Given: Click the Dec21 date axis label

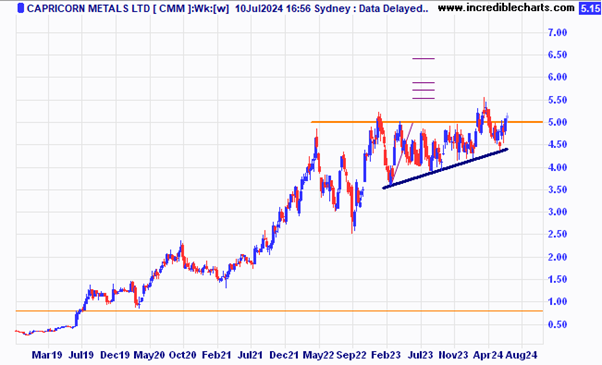Looking at the screenshot, I should [284, 355].
